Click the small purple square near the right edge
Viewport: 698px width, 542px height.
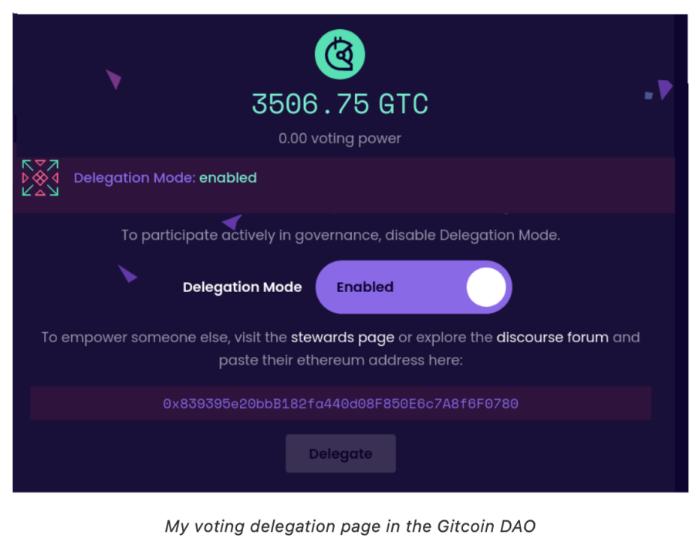click(648, 95)
